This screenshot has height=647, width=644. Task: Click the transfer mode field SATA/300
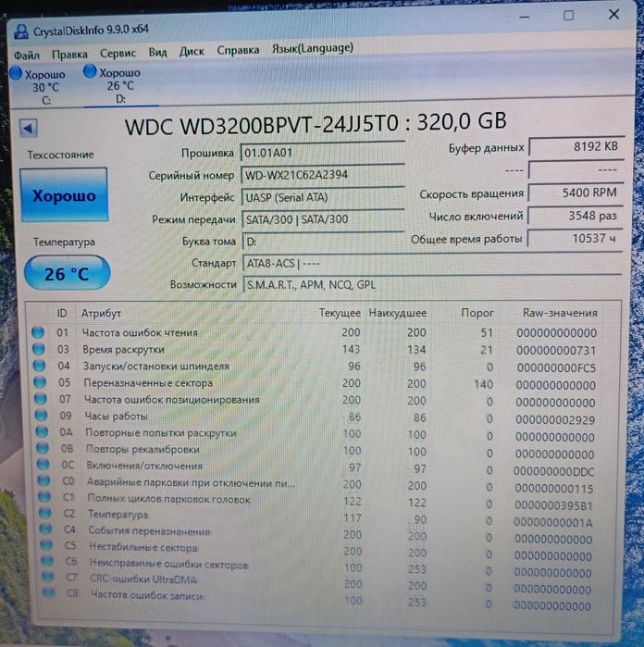point(324,219)
